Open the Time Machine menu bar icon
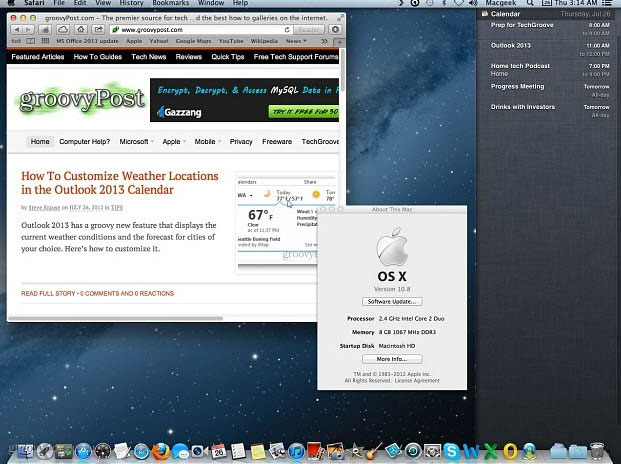This screenshot has width=621, height=464. (429, 3)
